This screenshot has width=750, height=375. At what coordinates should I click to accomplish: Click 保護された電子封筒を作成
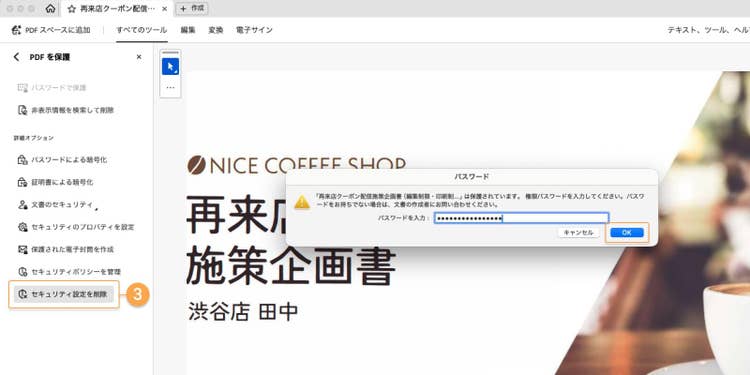tap(66, 249)
